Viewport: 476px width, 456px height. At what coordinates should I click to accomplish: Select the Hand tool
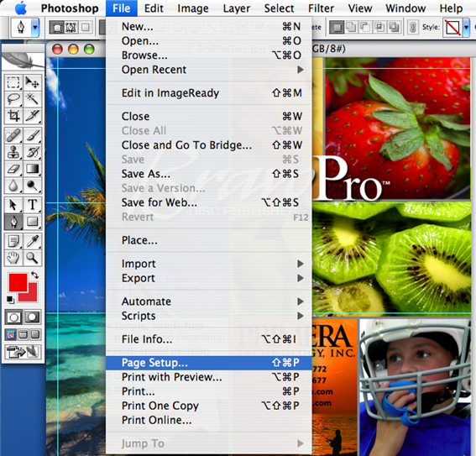pyautogui.click(x=13, y=258)
